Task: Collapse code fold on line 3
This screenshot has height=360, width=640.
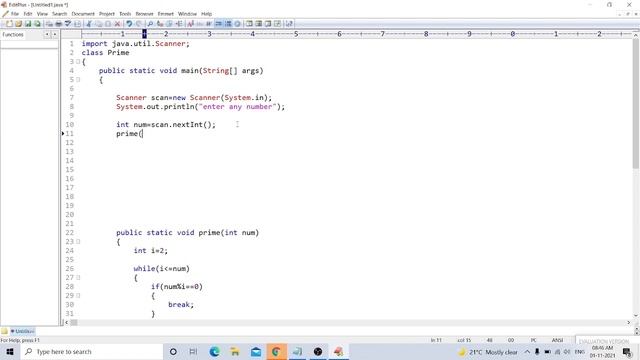Action: coord(78,62)
